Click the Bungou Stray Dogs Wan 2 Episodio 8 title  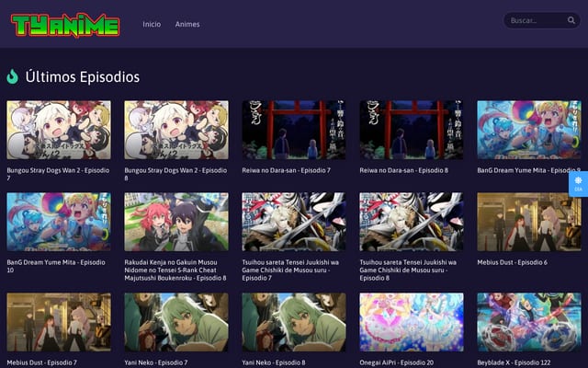175,174
